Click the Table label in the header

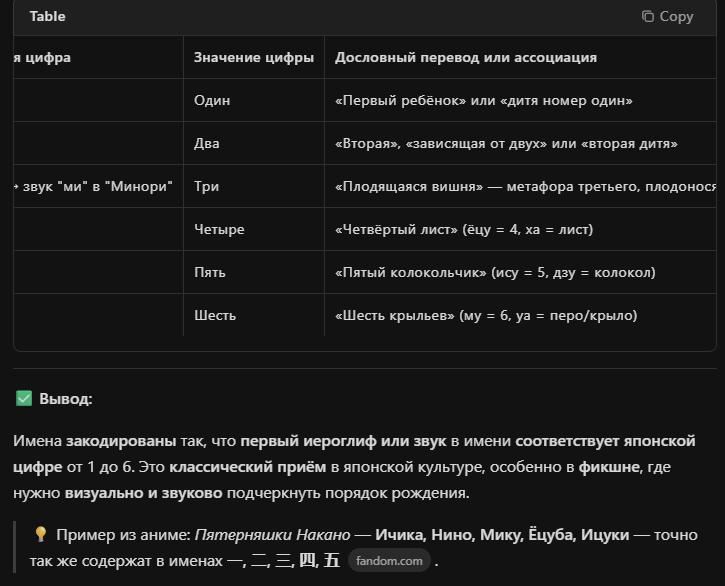[x=47, y=16]
